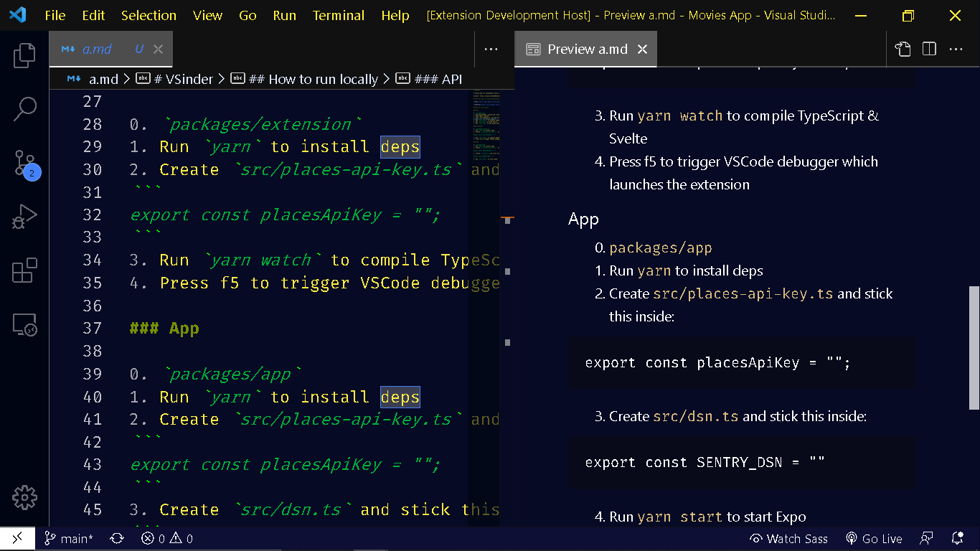980x551 pixels.
Task: Click 'yarn watch' code in preview
Action: [680, 116]
